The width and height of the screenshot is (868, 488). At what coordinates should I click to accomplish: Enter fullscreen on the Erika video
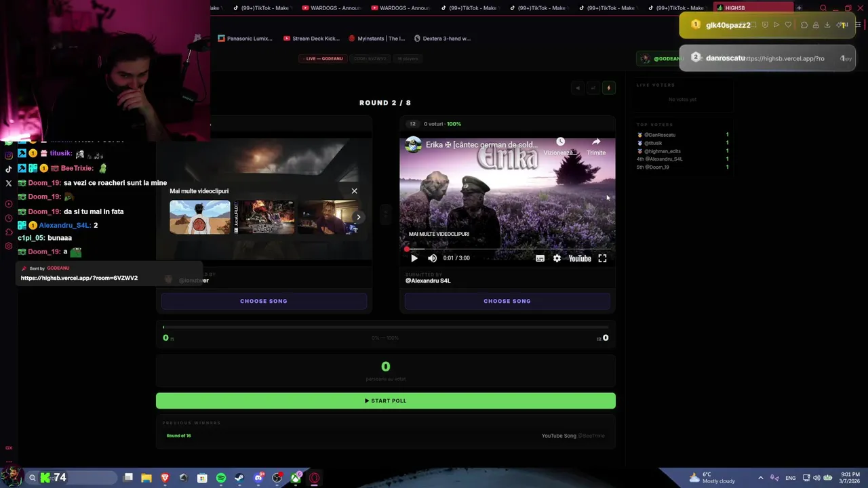602,258
